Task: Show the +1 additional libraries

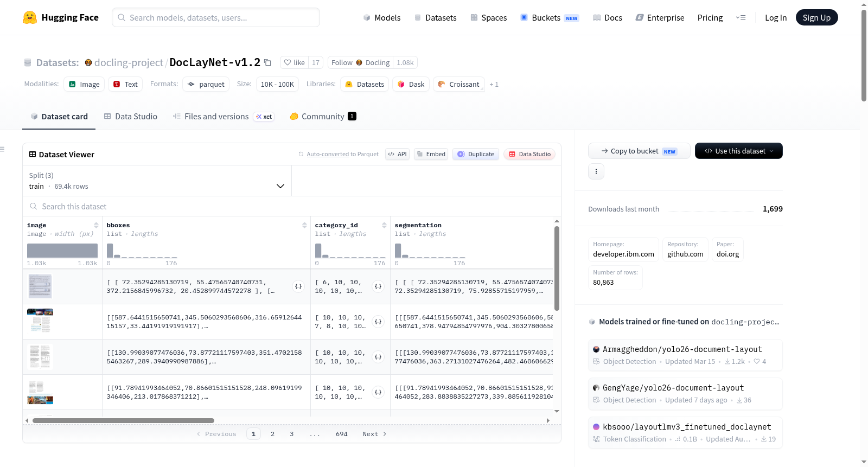Action: coord(494,85)
